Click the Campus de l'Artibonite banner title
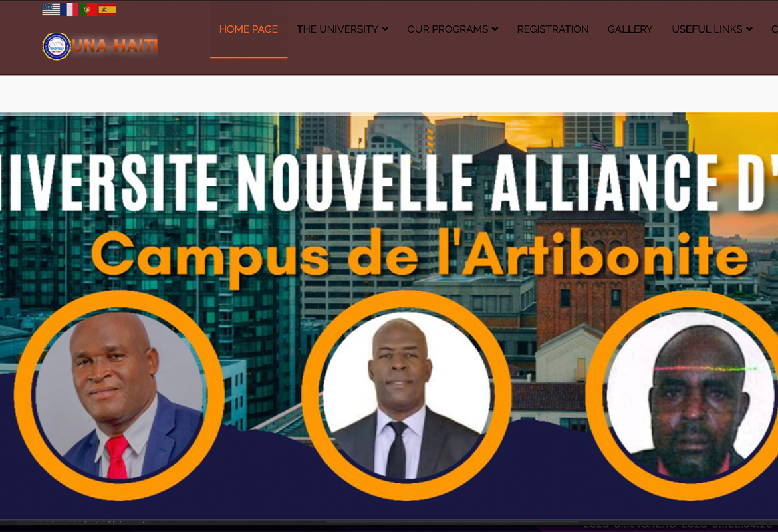 click(420, 255)
